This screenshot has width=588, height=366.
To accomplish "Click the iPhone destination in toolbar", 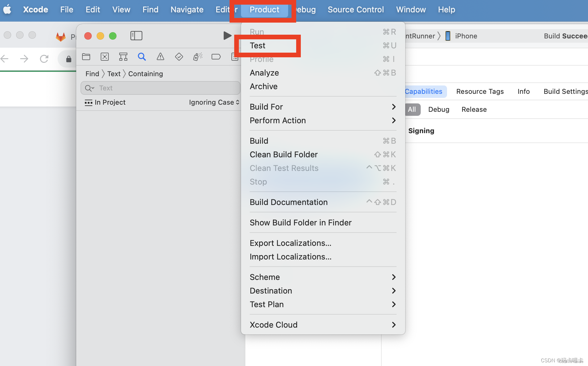I will click(x=461, y=36).
